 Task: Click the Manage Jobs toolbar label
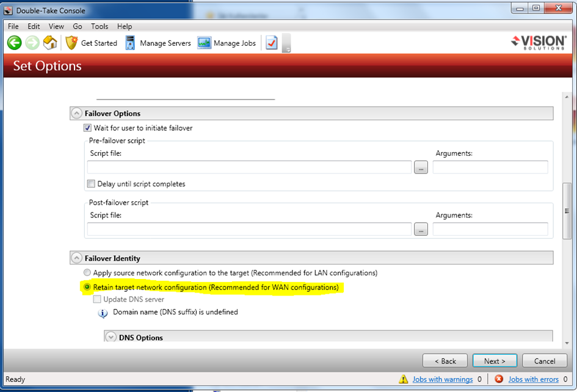point(235,43)
